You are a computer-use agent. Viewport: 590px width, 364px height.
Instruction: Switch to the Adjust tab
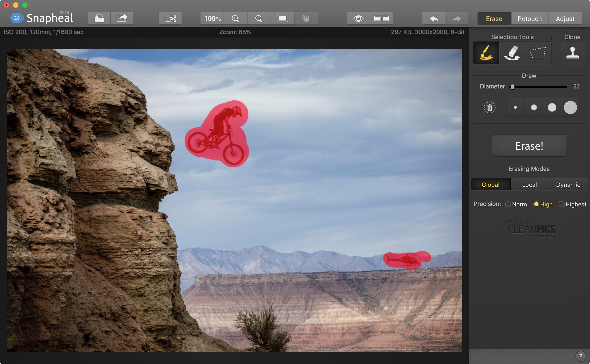click(565, 18)
